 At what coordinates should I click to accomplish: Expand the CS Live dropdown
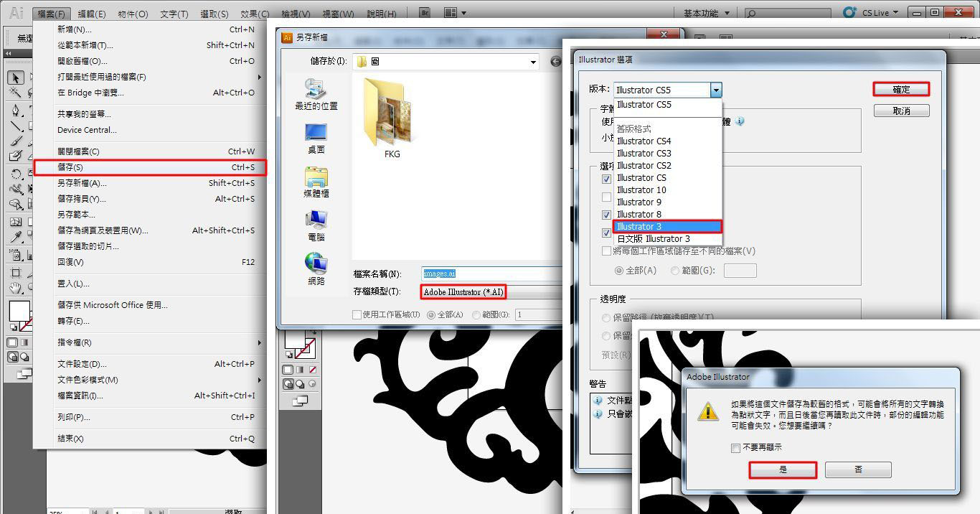(896, 13)
